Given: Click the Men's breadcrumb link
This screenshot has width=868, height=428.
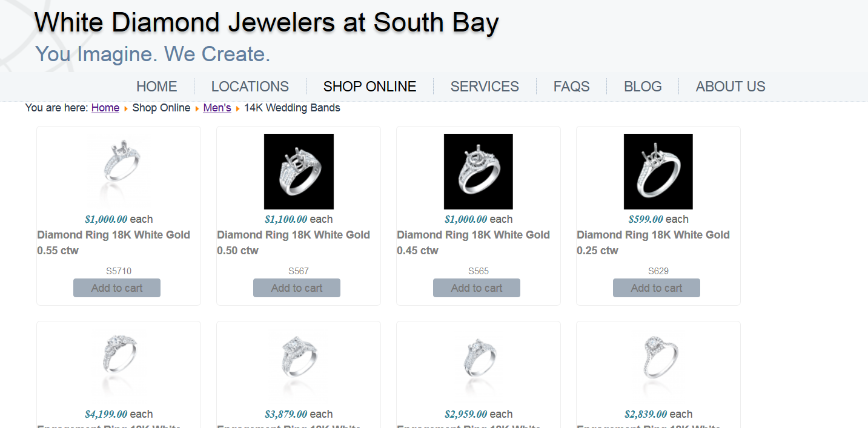Looking at the screenshot, I should 217,108.
